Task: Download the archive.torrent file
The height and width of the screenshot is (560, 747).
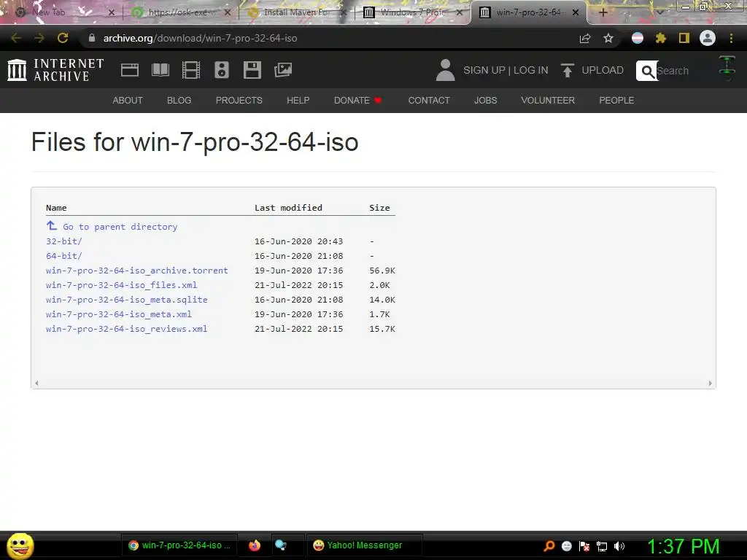Action: point(136,271)
